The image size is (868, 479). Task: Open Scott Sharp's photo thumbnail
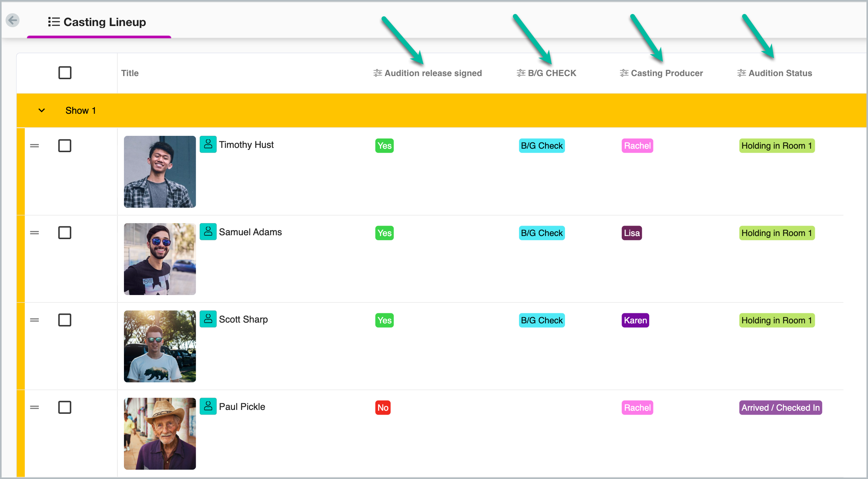click(160, 346)
